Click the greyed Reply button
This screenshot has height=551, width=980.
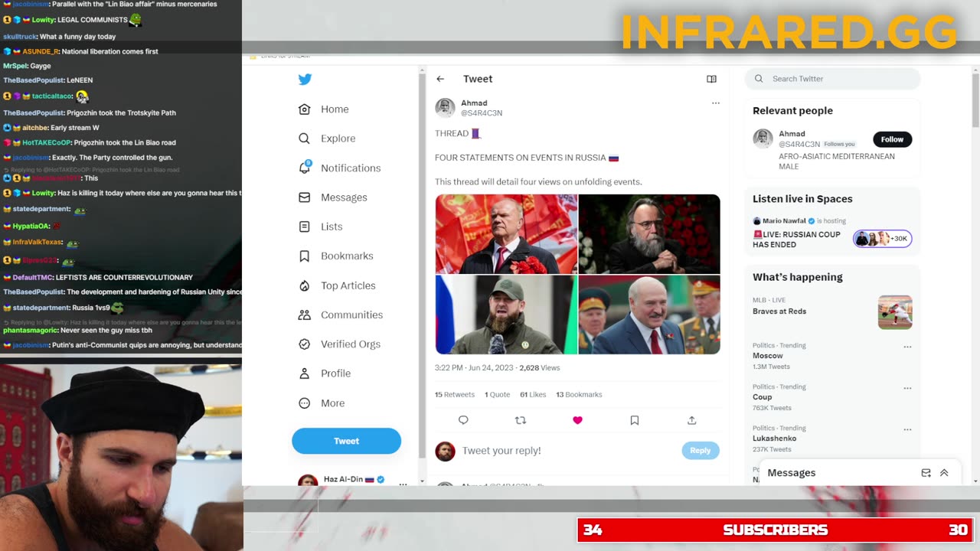[x=701, y=451]
